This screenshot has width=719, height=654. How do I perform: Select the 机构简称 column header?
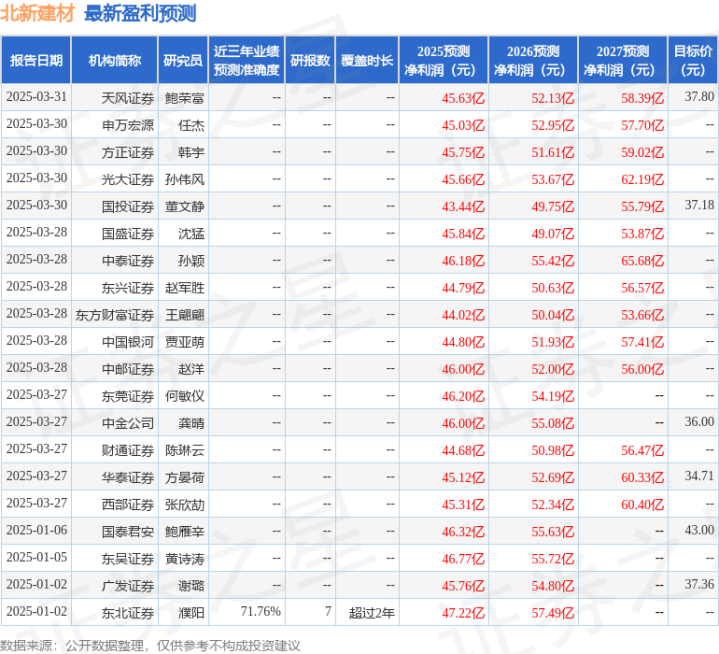coord(115,60)
